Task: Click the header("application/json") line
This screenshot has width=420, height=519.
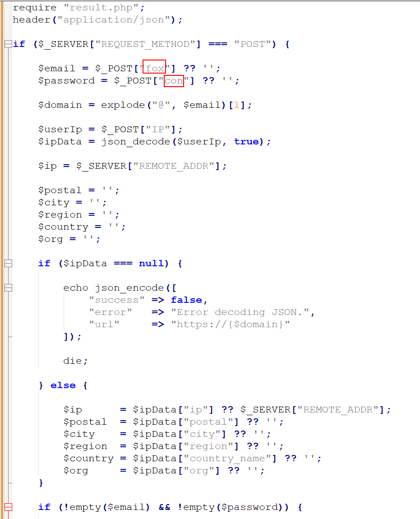Action: 97,20
